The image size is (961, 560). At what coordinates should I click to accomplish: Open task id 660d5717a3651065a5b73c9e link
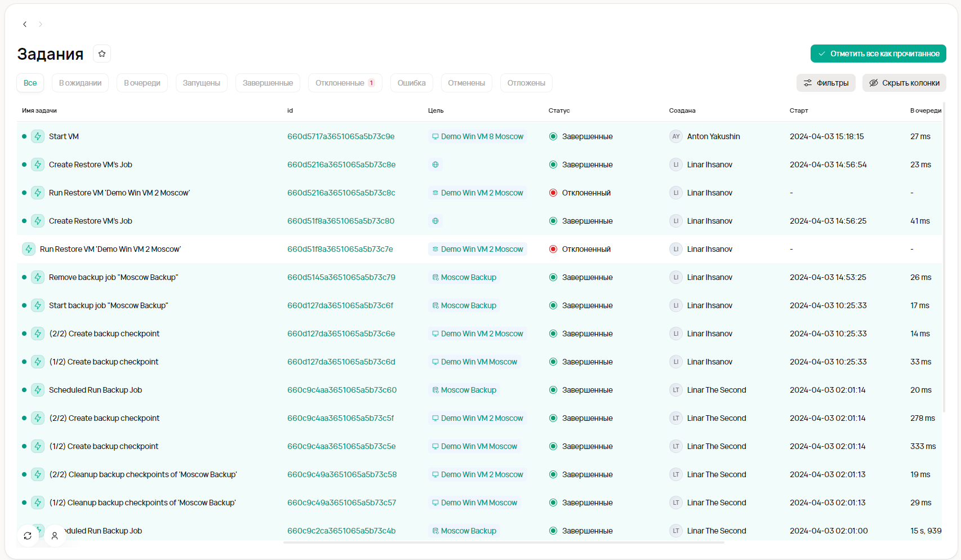tap(341, 136)
